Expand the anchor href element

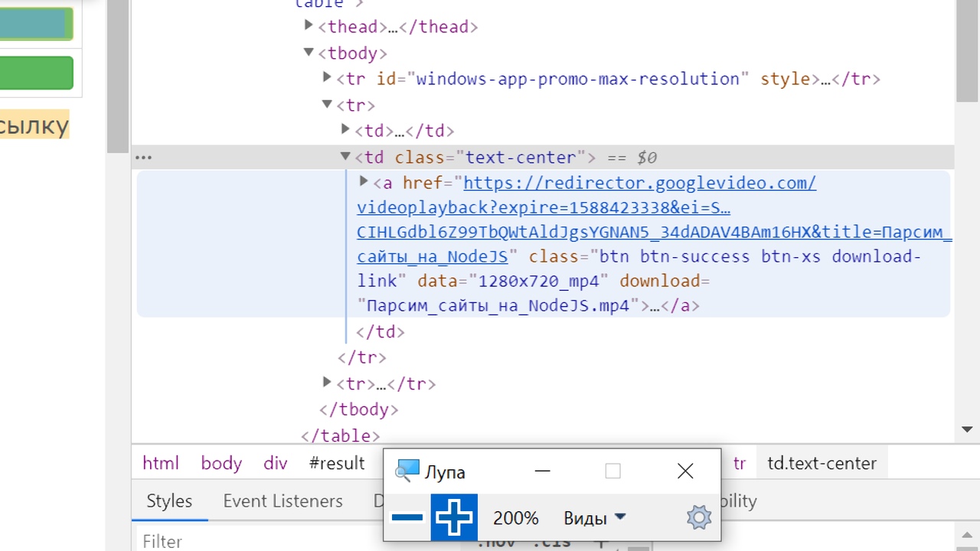click(364, 181)
